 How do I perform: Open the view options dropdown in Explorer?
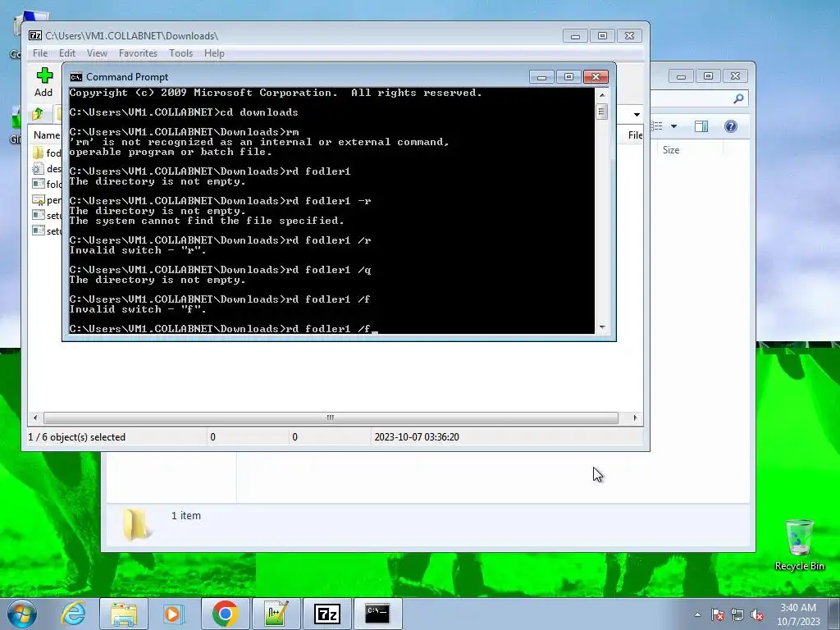pyautogui.click(x=674, y=126)
